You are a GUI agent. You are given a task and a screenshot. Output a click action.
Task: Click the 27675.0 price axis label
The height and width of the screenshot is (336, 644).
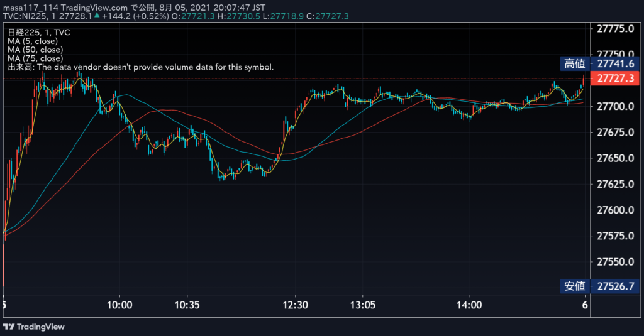point(615,133)
